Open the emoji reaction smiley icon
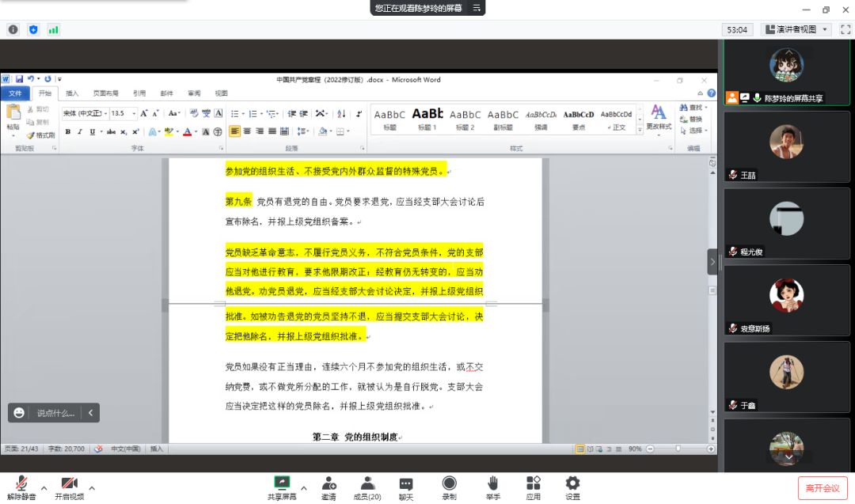Image resolution: width=855 pixels, height=504 pixels. coord(19,412)
